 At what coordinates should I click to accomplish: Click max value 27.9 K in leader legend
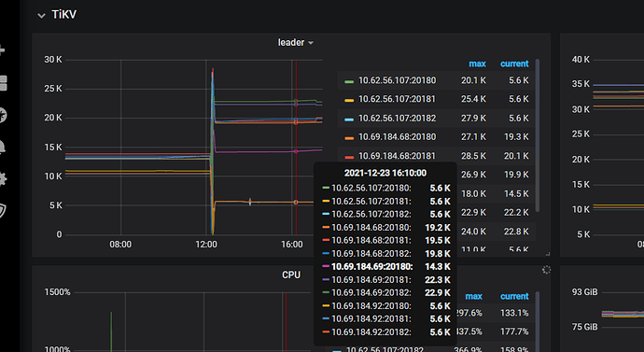tap(473, 119)
